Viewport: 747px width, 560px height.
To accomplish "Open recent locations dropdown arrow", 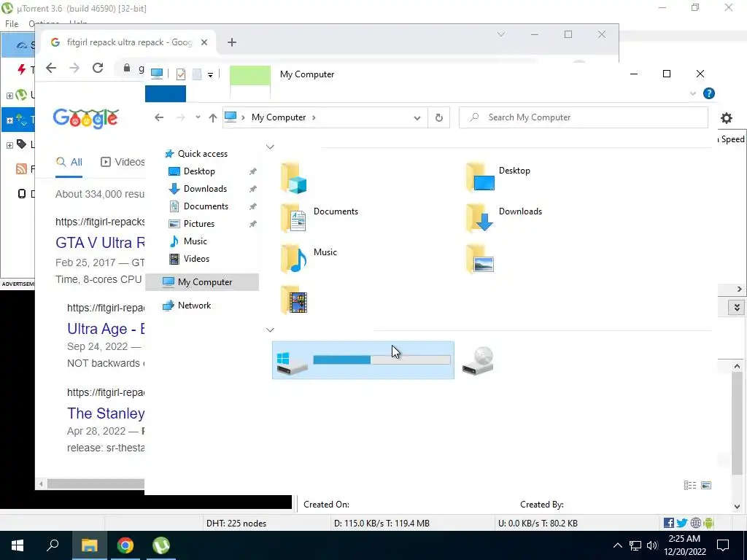I will [198, 117].
